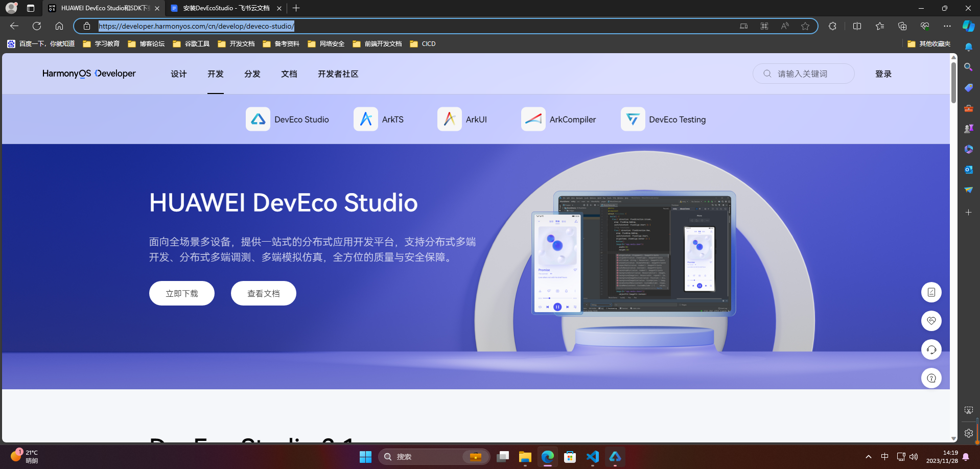
Task: Click the 查看文档 button
Action: pos(264,293)
